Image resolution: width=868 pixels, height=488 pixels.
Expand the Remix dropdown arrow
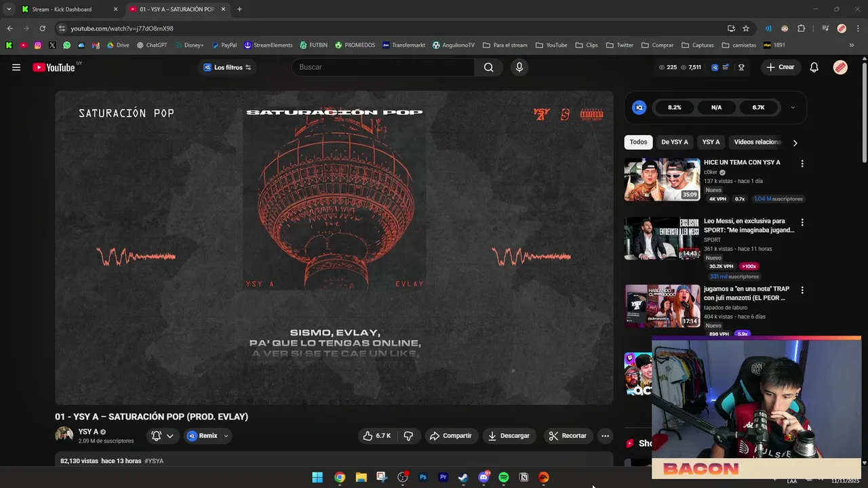pos(226,436)
